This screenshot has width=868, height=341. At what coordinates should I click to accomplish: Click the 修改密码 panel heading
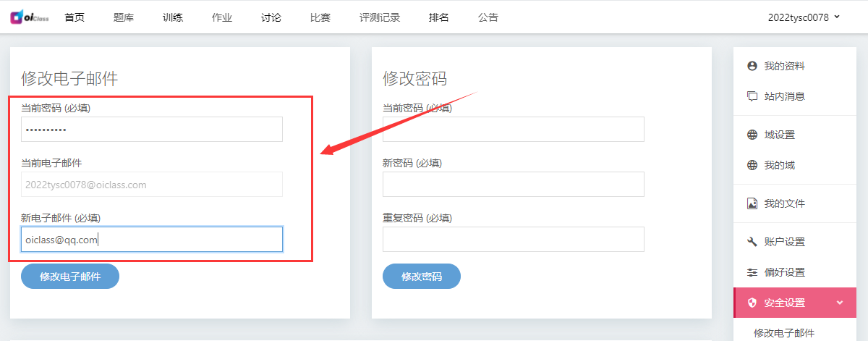[414, 78]
